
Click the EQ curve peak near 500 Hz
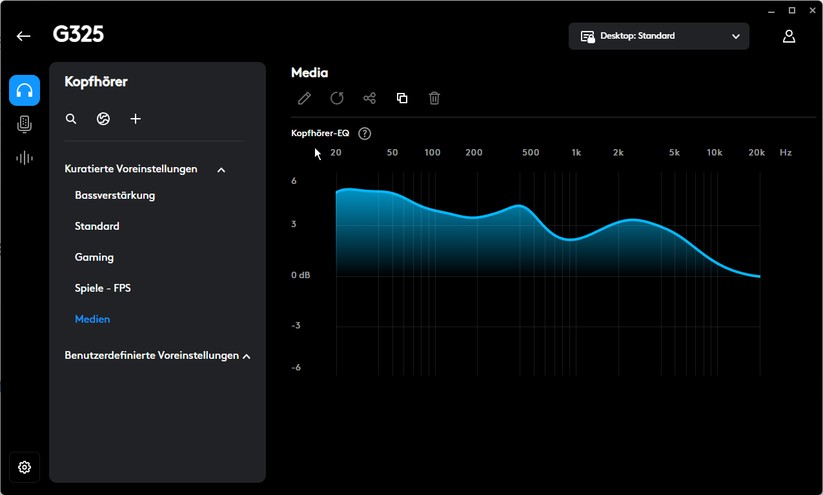coord(520,206)
